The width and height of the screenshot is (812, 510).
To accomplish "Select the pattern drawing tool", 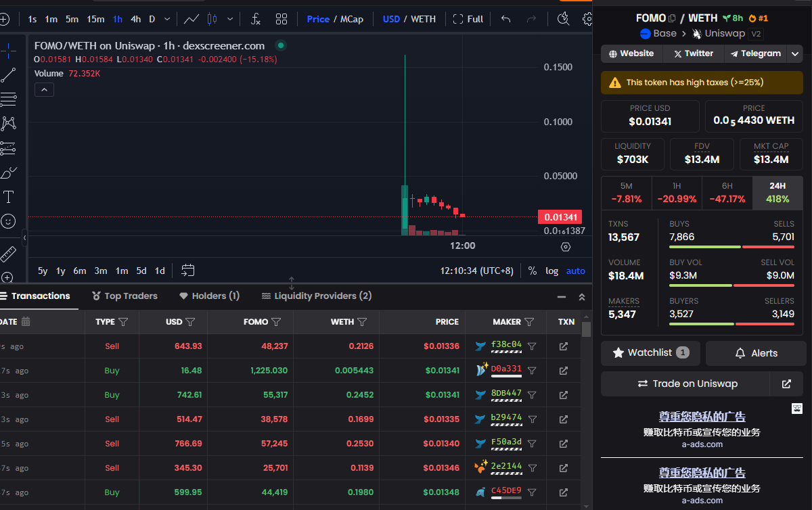I will pyautogui.click(x=8, y=123).
